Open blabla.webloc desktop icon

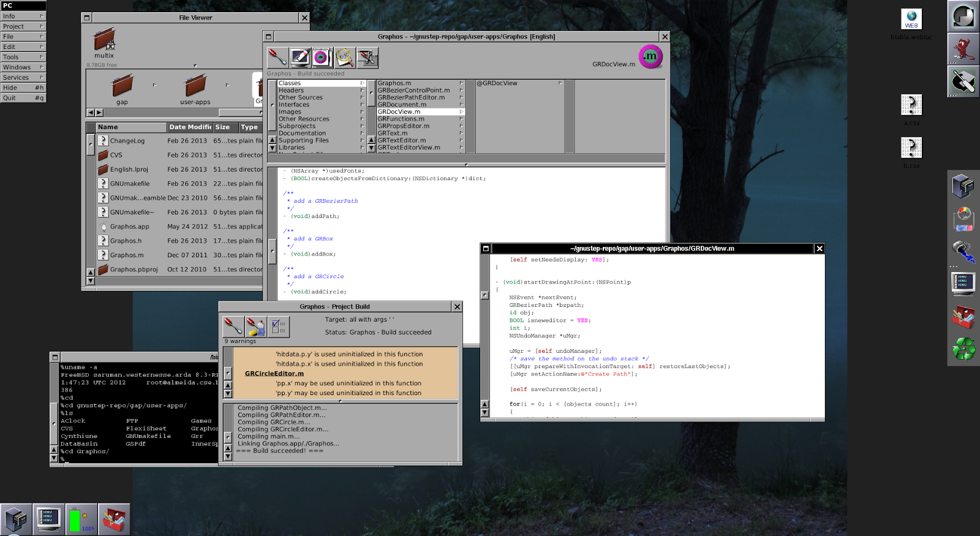911,19
